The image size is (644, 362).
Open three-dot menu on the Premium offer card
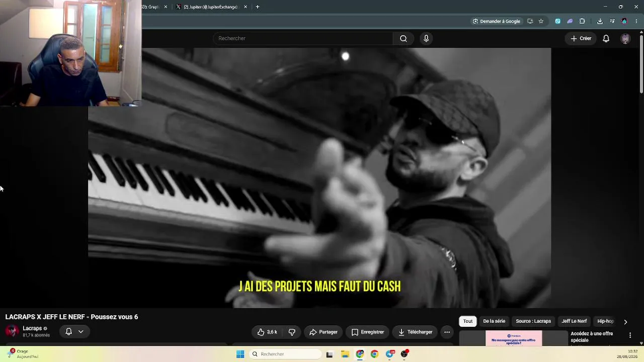tap(630, 335)
